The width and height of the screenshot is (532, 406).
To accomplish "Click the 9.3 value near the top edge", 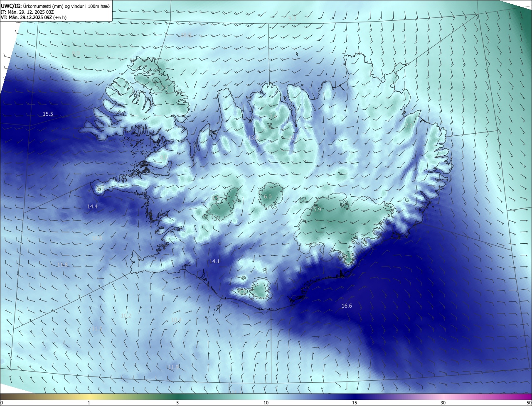I will pyautogui.click(x=292, y=19).
